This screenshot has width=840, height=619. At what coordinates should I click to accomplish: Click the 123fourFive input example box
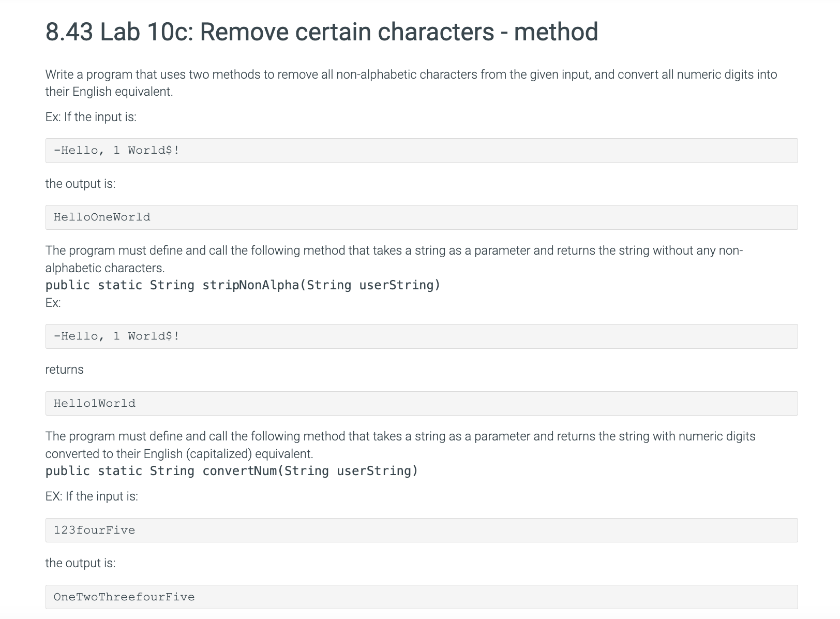click(422, 530)
